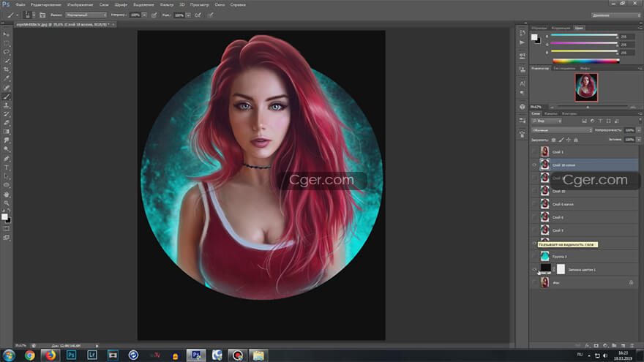Open the Изображение menu
The width and height of the screenshot is (644, 362).
[80, 4]
